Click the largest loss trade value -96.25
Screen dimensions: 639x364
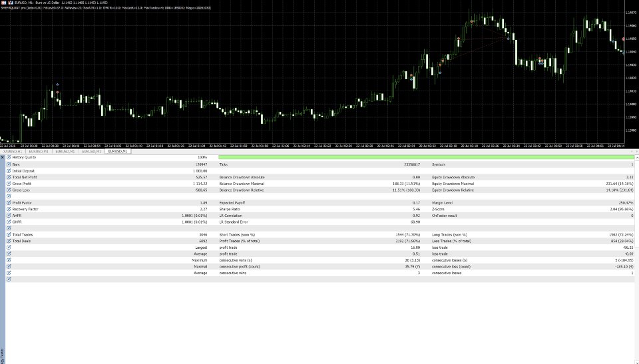tap(628, 248)
